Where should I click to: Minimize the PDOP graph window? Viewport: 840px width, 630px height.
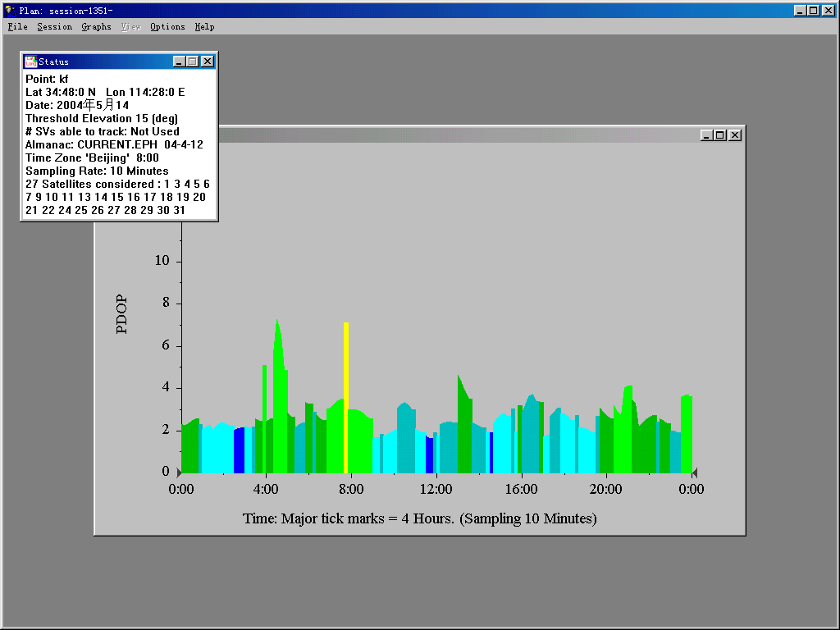[706, 135]
